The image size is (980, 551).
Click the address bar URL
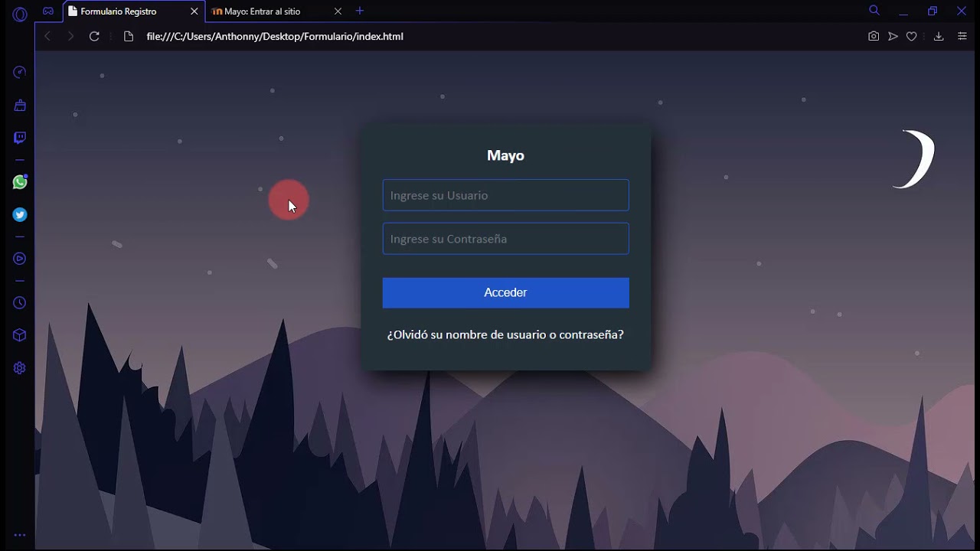point(275,36)
